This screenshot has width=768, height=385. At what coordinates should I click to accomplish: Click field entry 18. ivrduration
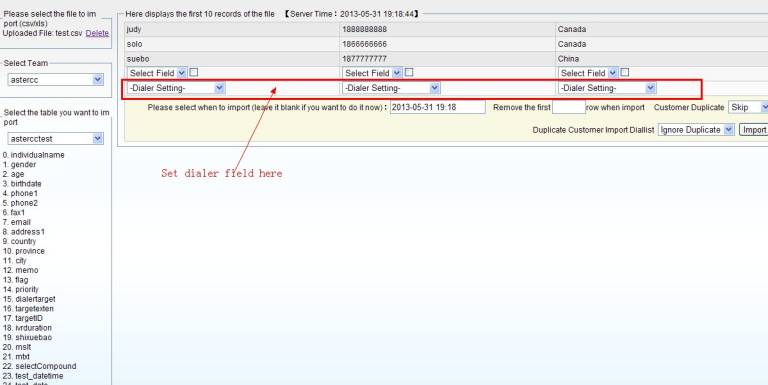(x=27, y=328)
